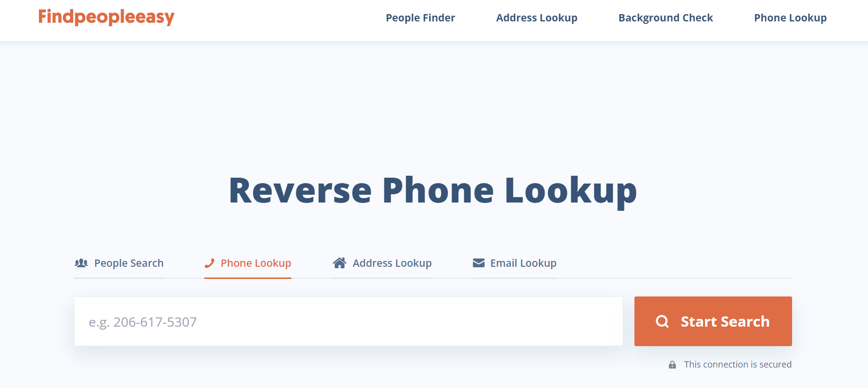Image resolution: width=868 pixels, height=388 pixels.
Task: Open People Finder in top navigation
Action: [420, 18]
